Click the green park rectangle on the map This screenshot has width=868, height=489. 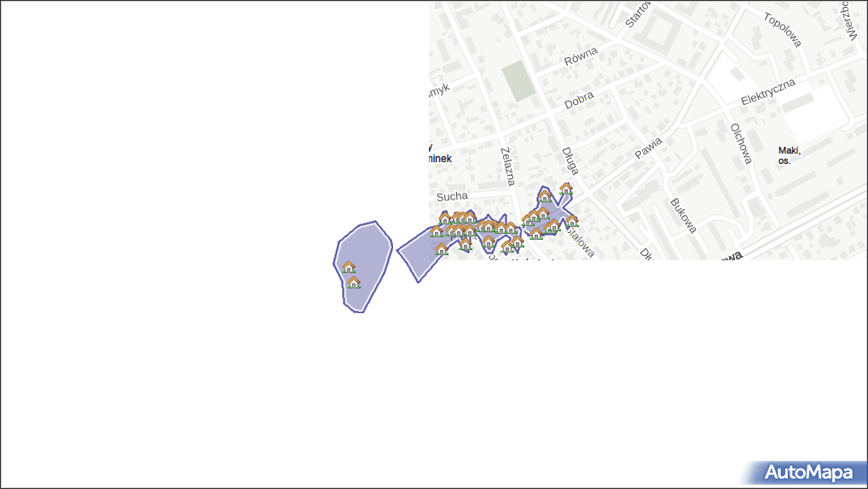[x=515, y=81]
